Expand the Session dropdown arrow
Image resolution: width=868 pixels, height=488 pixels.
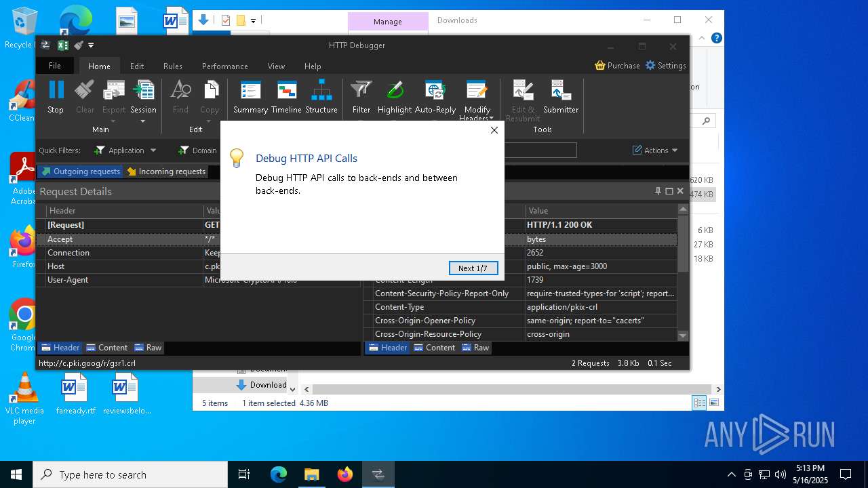click(143, 122)
